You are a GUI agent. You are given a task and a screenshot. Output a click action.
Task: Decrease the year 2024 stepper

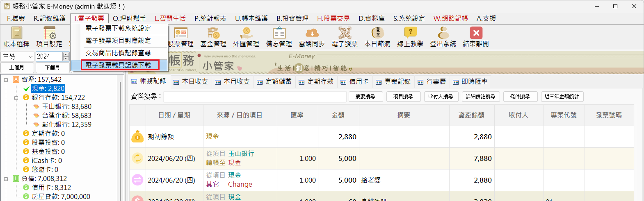click(66, 59)
